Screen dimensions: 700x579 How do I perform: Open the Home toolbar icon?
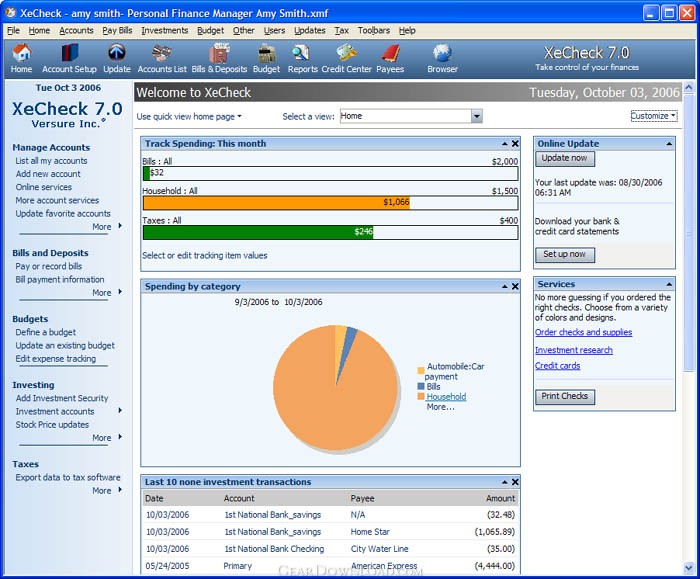click(21, 58)
